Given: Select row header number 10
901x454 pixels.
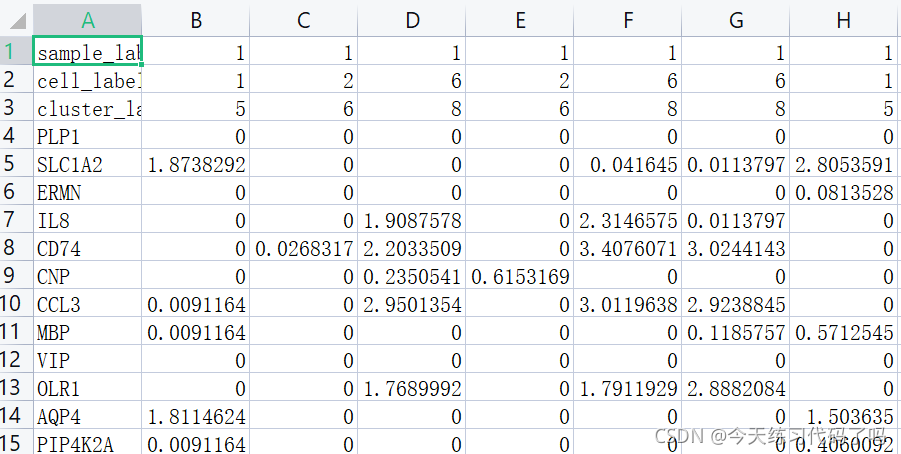Looking at the screenshot, I should [16, 303].
